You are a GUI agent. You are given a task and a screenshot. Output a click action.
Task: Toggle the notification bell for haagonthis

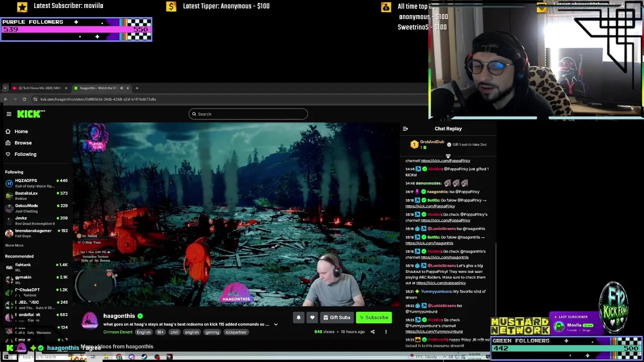(x=298, y=318)
